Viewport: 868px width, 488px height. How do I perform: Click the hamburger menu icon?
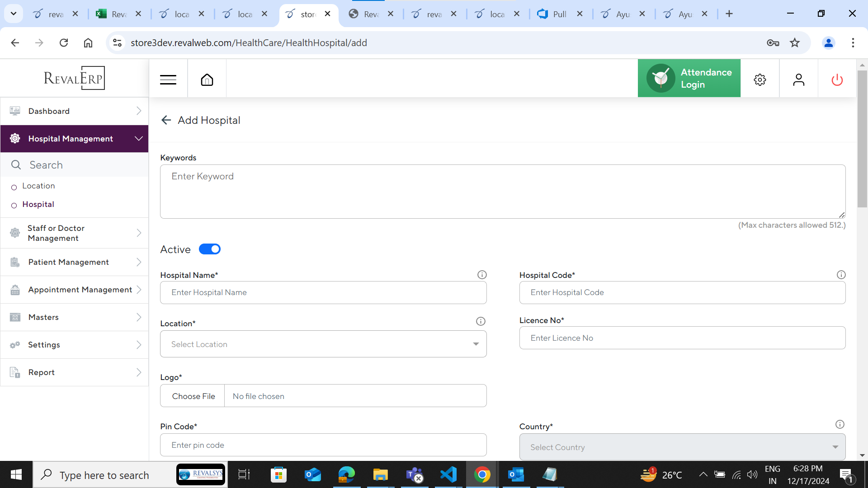[x=168, y=80]
